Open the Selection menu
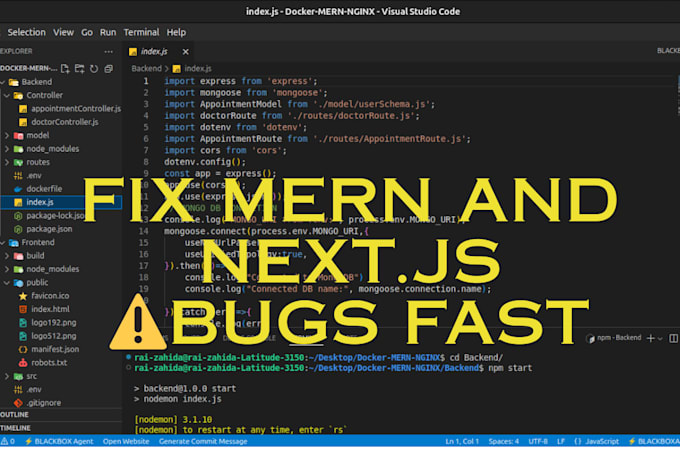 coord(26,33)
